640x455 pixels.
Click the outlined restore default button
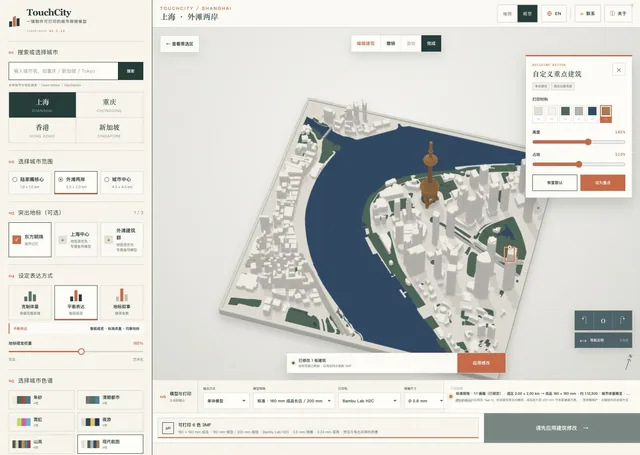click(x=555, y=183)
